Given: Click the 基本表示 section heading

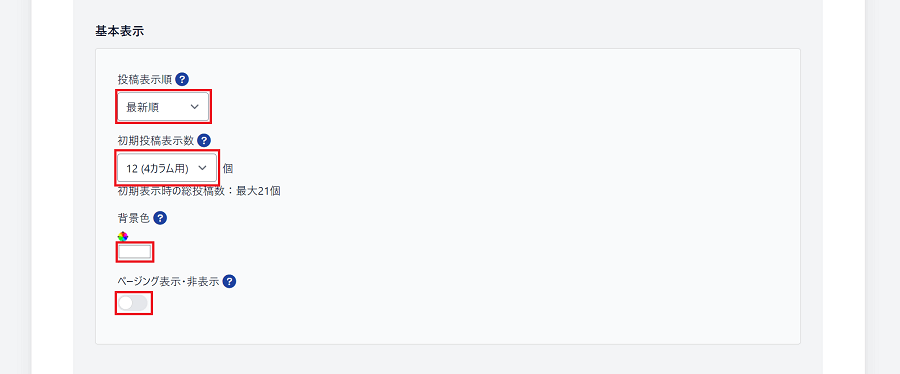Looking at the screenshot, I should click(119, 31).
